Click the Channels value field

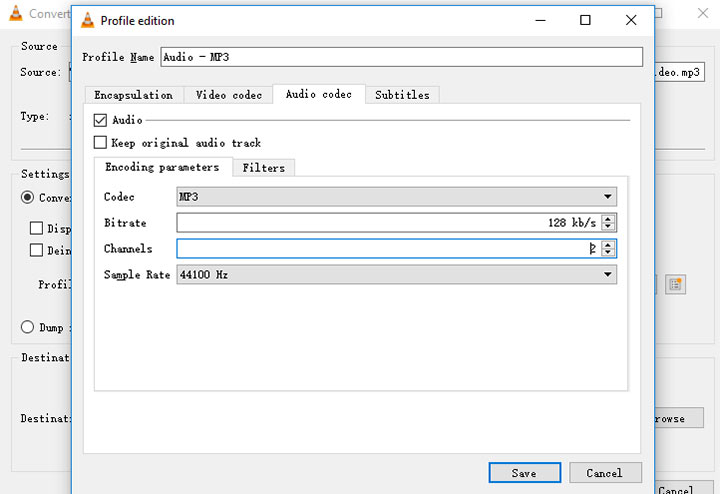pyautogui.click(x=389, y=248)
